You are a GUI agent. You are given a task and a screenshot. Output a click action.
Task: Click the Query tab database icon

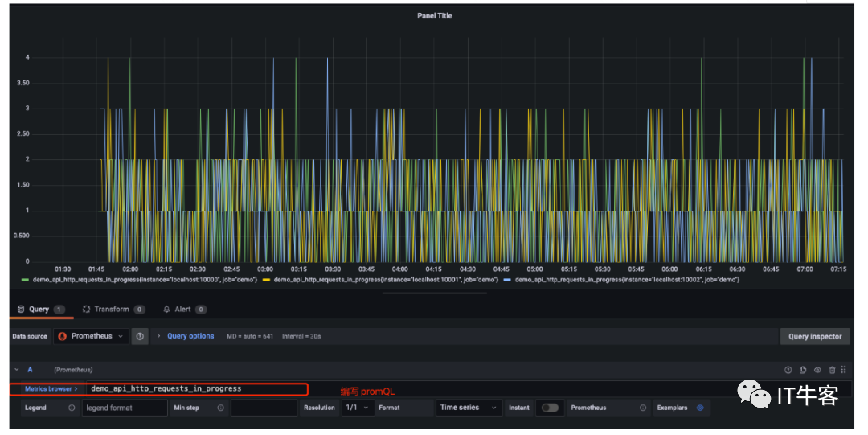pos(21,310)
